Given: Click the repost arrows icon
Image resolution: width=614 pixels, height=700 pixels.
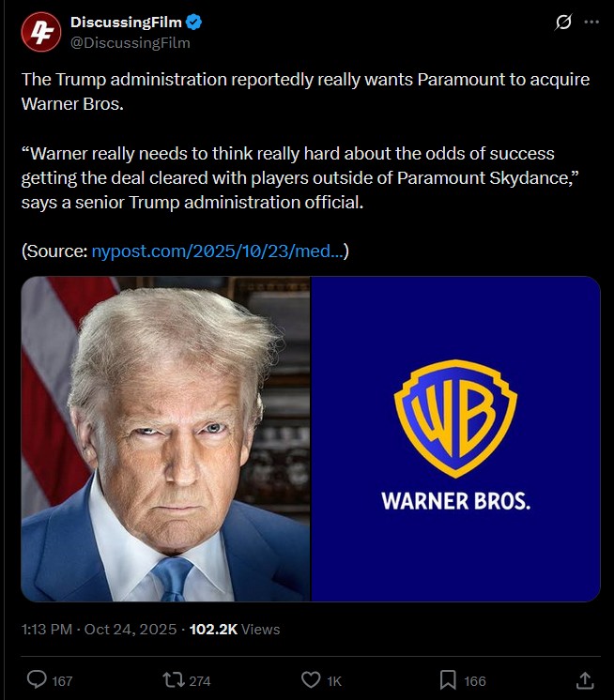Looking at the screenshot, I should point(174,680).
